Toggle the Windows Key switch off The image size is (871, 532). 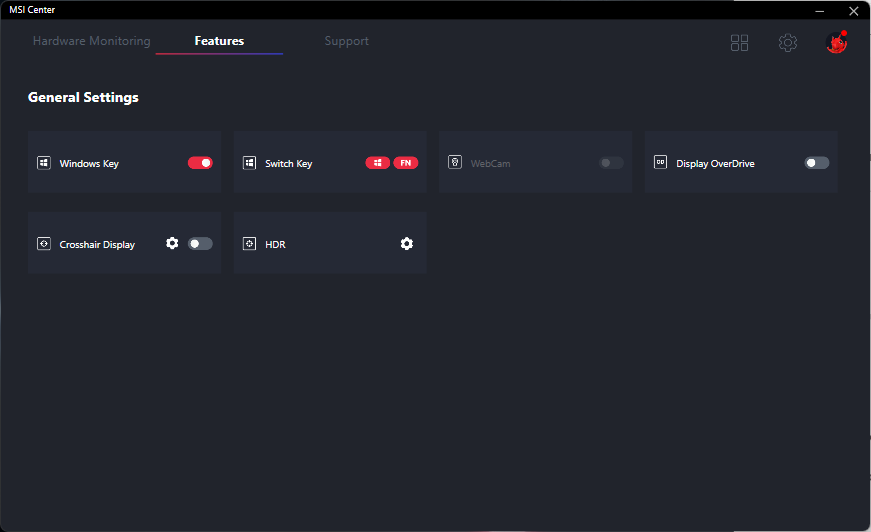click(200, 163)
